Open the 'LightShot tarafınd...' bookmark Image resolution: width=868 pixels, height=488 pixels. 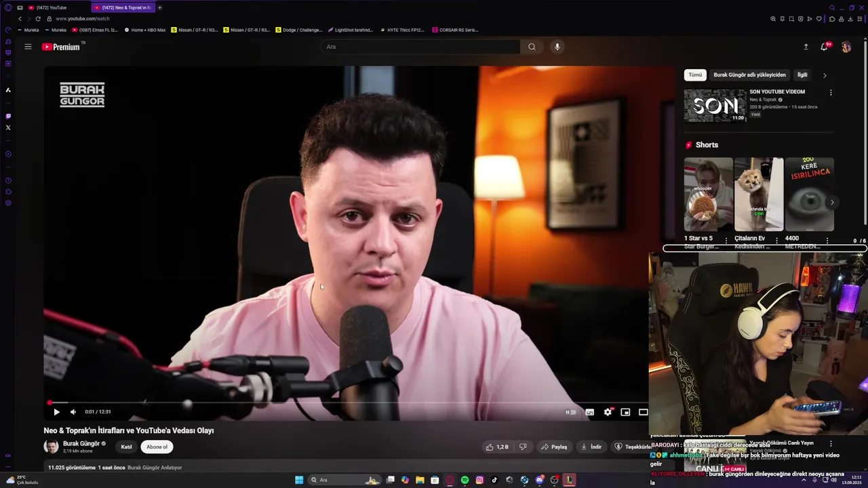351,30
